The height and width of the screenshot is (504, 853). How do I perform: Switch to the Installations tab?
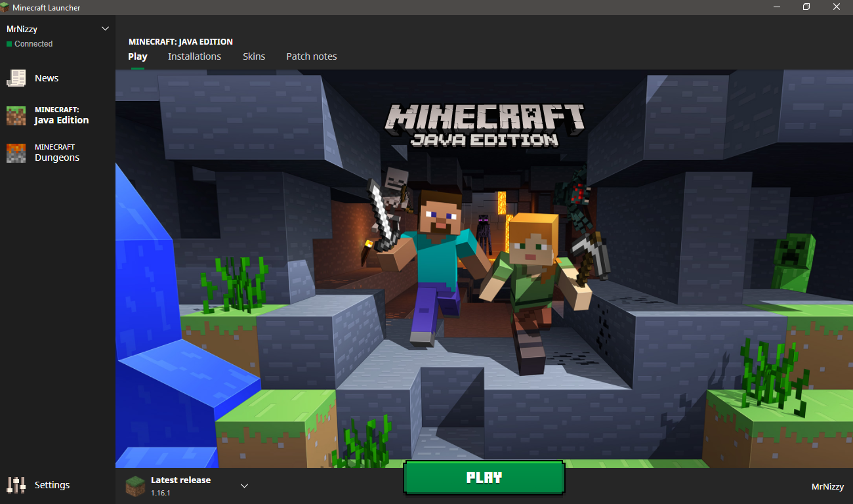tap(194, 56)
